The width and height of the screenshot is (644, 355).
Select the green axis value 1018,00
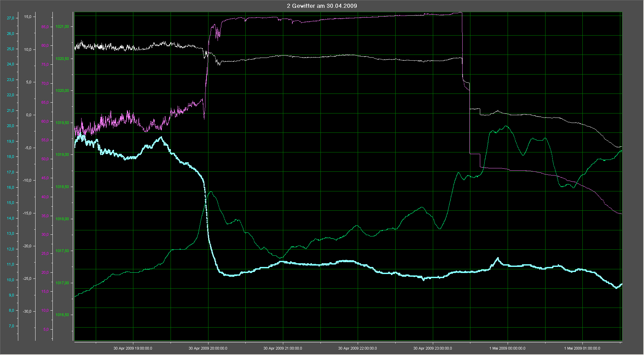62,219
